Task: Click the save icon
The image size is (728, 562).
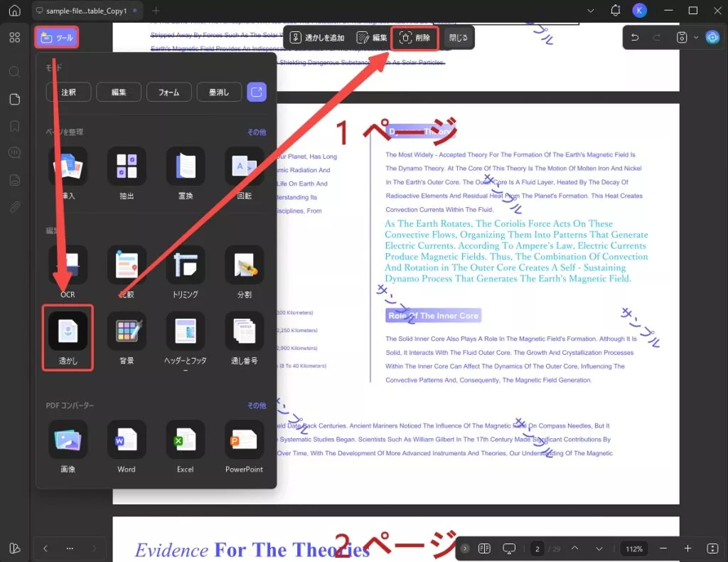Action: pos(682,38)
